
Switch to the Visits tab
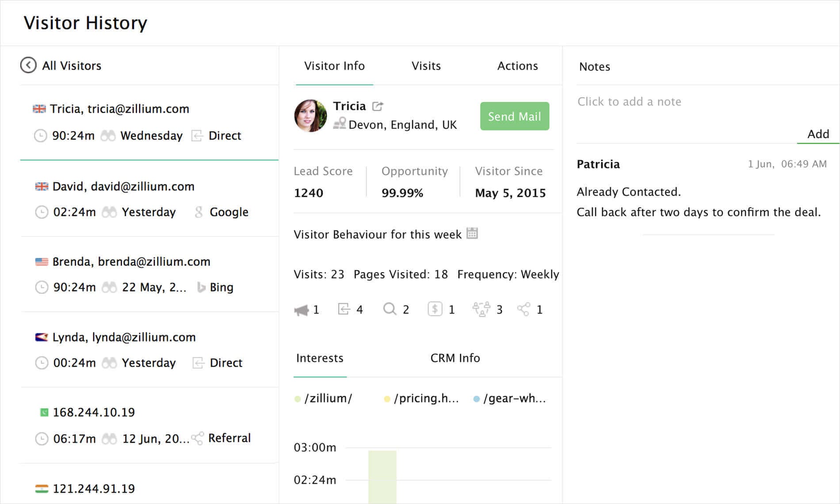[426, 65]
